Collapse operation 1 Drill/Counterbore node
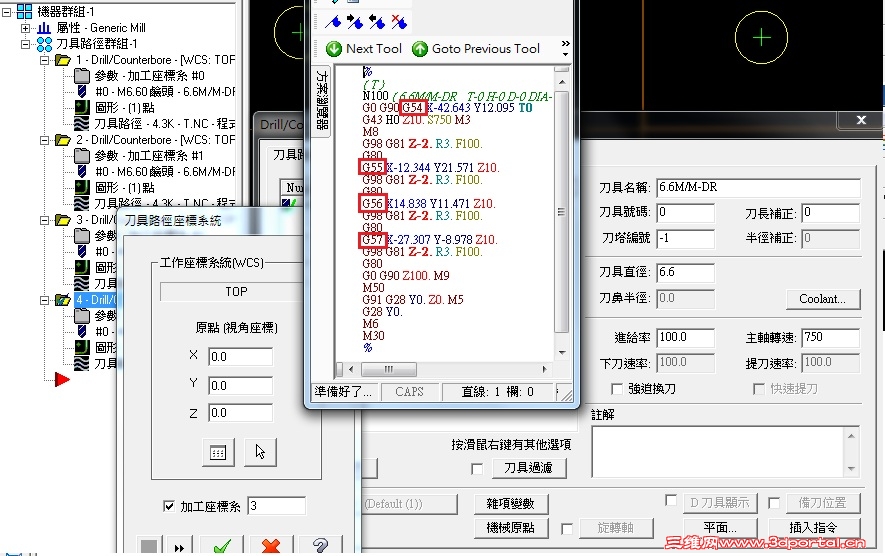This screenshot has height=556, width=885. (x=45, y=60)
